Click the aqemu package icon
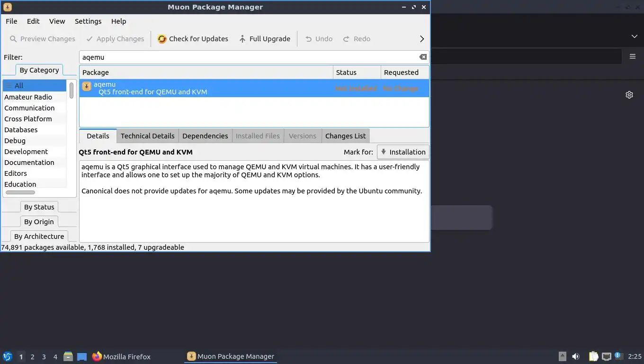644x364 pixels. pos(86,86)
